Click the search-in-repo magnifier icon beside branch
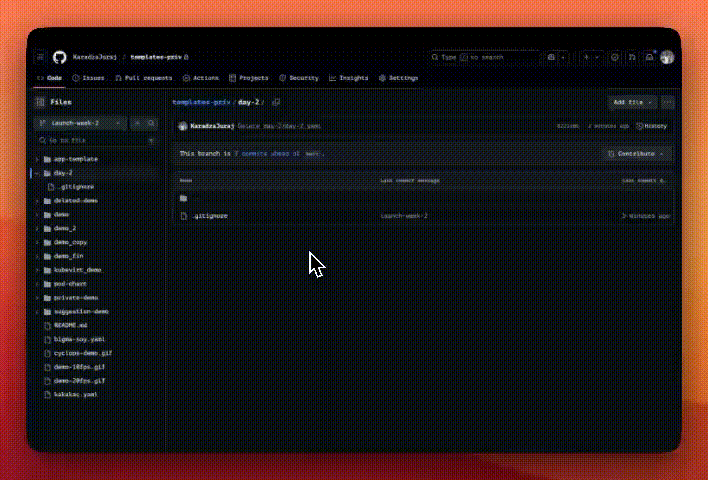The image size is (708, 480). pyautogui.click(x=152, y=123)
